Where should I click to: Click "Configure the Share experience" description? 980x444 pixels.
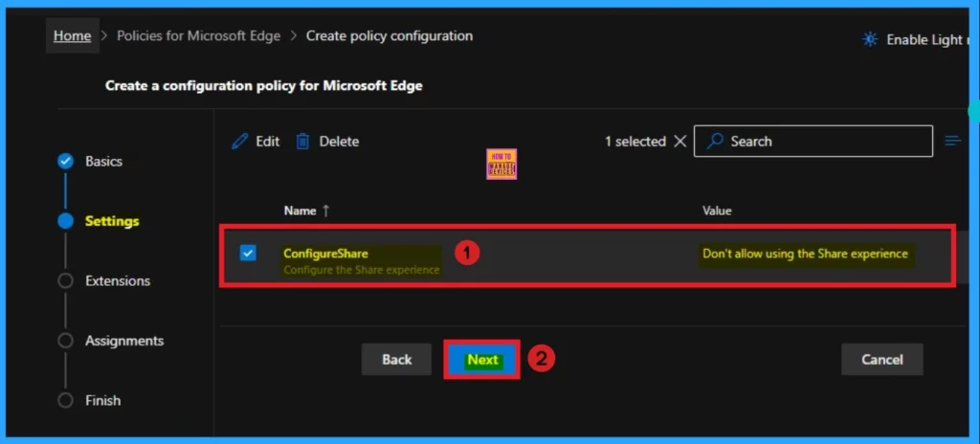click(x=361, y=270)
